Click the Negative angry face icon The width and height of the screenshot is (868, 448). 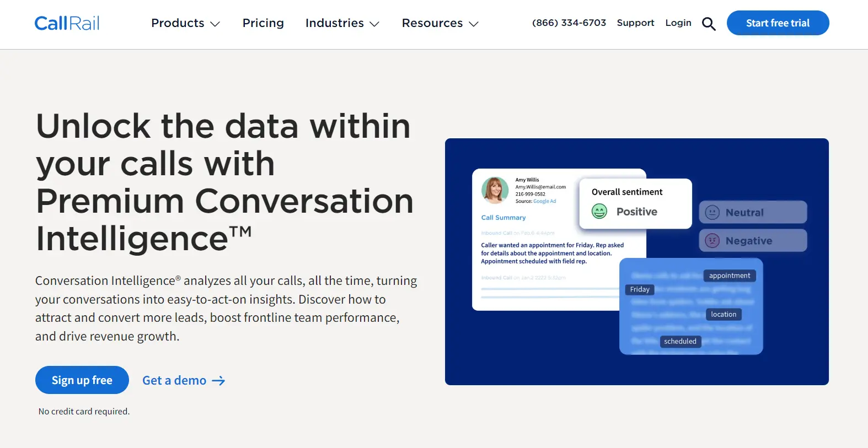(712, 240)
